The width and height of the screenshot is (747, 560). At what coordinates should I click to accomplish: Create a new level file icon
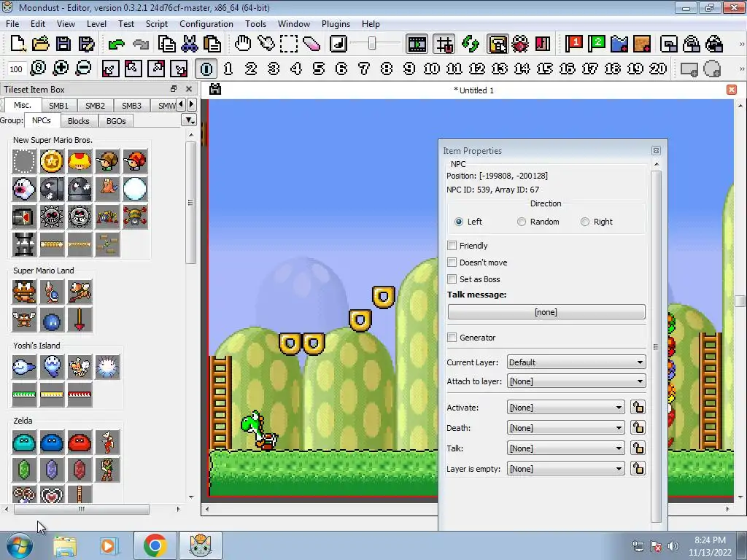click(18, 44)
